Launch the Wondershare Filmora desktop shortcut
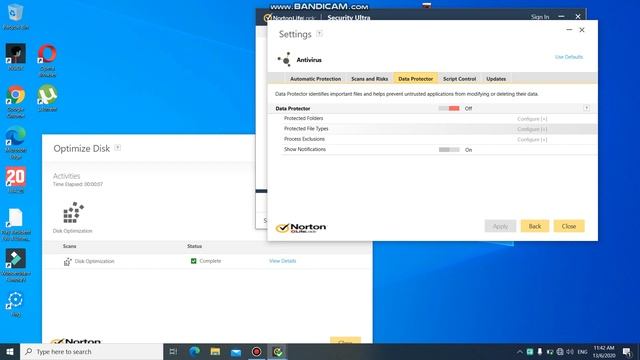640x360 pixels. click(x=16, y=265)
